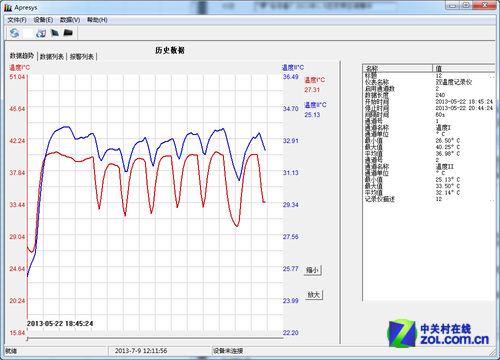Click the 放大 zoom-in button

[314, 294]
